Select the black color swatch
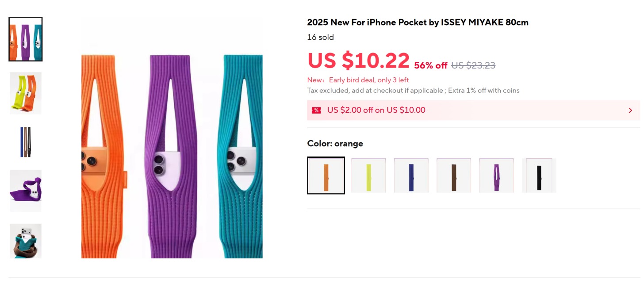 (x=539, y=175)
